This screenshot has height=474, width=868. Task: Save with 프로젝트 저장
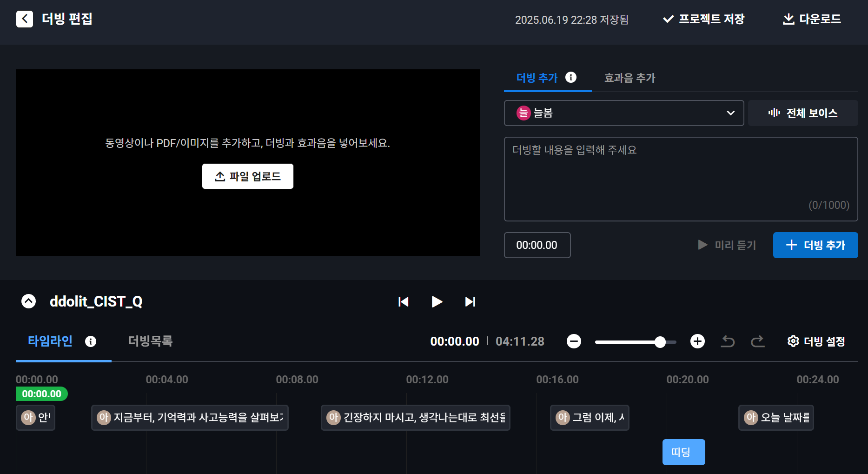coord(704,19)
